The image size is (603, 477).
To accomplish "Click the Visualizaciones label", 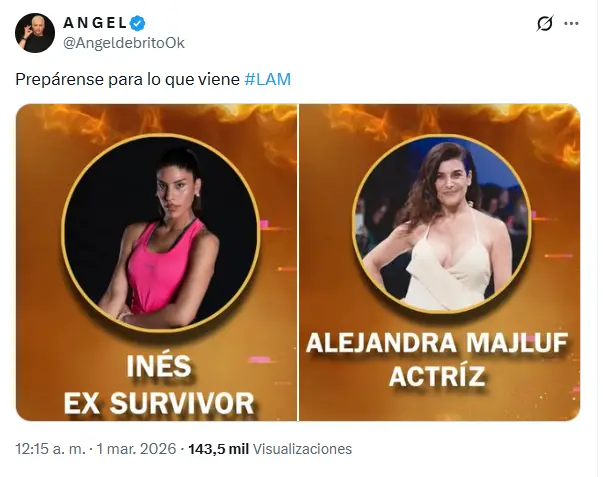I will [302, 449].
